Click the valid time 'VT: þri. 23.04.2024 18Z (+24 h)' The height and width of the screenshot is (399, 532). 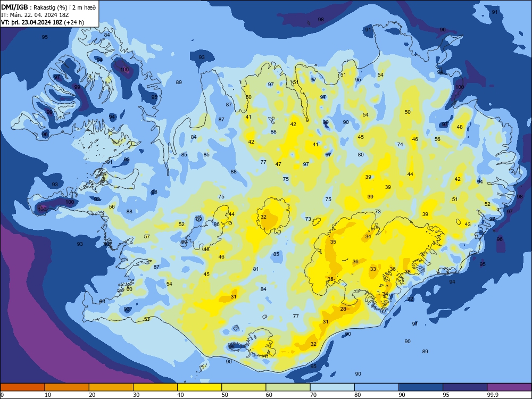pos(43,22)
